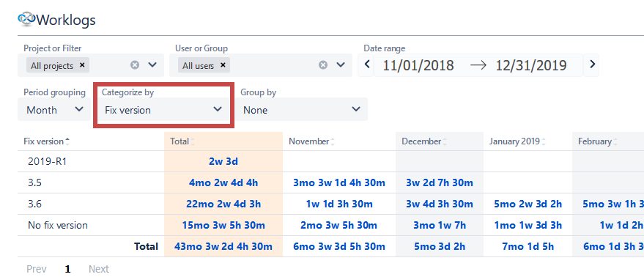Screen dimensions: 644x277
Task: Select the No fix version row label
Action: 57,225
